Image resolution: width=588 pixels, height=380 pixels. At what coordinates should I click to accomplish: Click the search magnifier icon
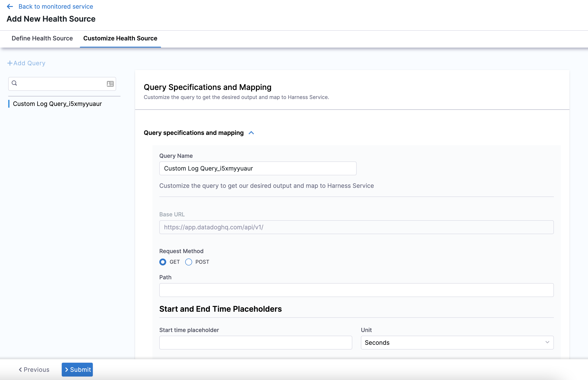pyautogui.click(x=14, y=83)
